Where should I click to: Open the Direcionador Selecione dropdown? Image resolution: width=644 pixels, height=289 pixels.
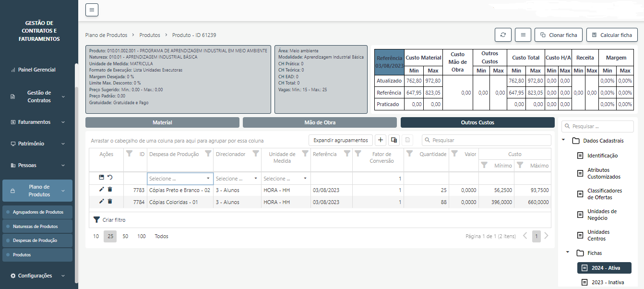tap(255, 179)
